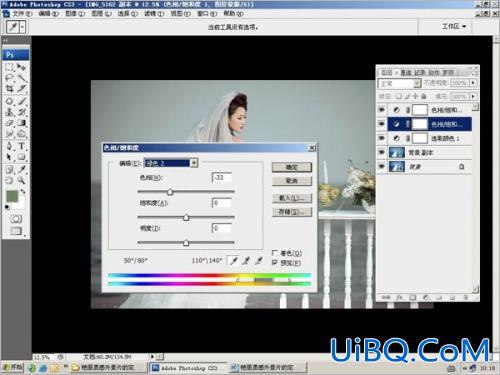Viewport: 500px width, 375px height.
Task: Click the Cancel button in Hue/Saturation dialog
Action: [x=292, y=181]
